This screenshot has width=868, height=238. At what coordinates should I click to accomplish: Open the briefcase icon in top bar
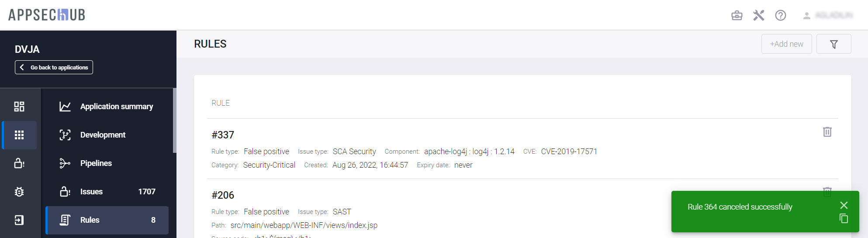737,16
